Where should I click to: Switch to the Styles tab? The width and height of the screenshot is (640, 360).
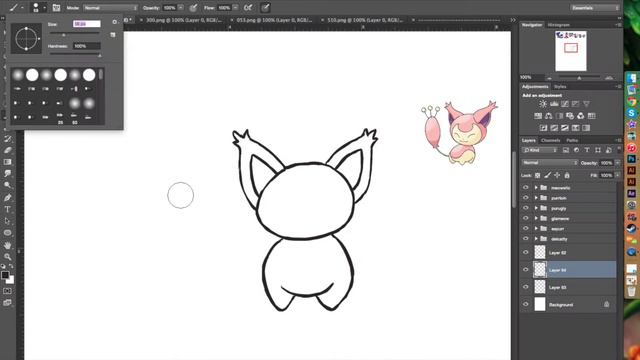click(x=560, y=87)
